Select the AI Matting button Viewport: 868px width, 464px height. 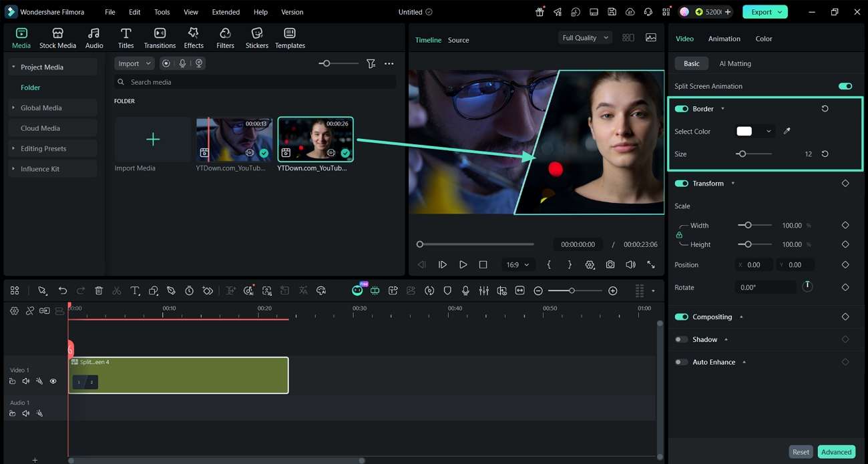point(735,63)
